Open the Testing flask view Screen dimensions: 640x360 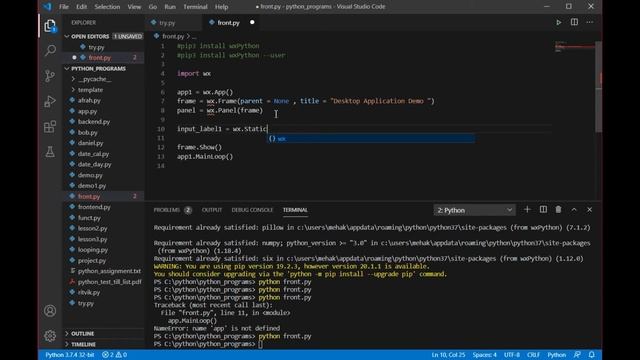[50, 152]
